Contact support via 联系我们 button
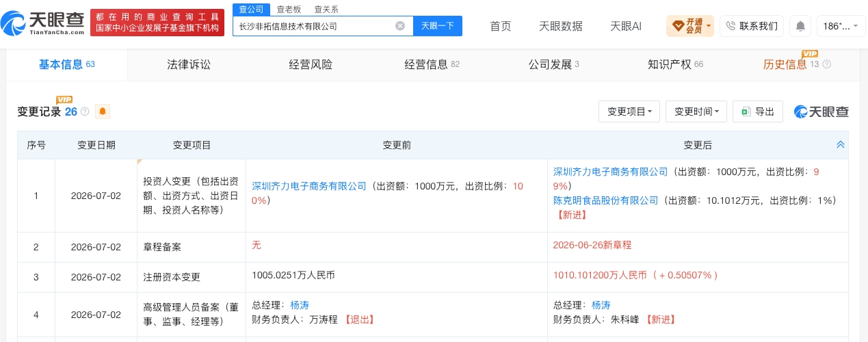The height and width of the screenshot is (342, 868). tap(752, 26)
